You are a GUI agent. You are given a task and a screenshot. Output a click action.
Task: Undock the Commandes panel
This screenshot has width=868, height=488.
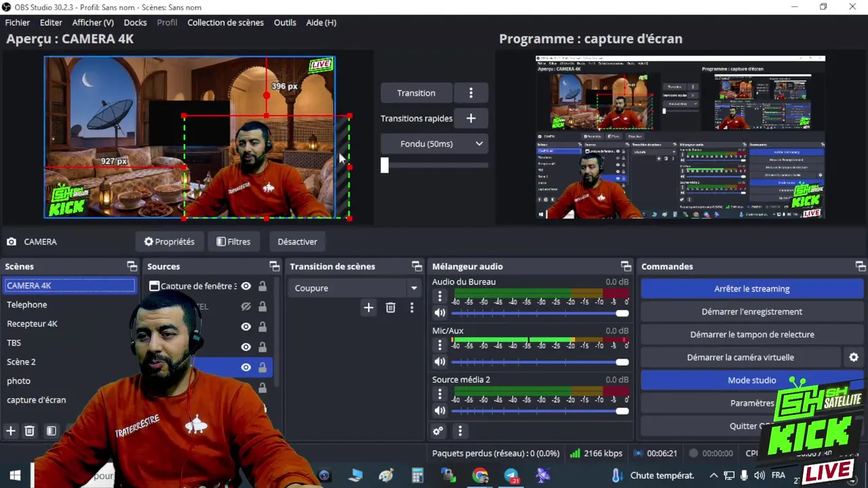tap(860, 266)
